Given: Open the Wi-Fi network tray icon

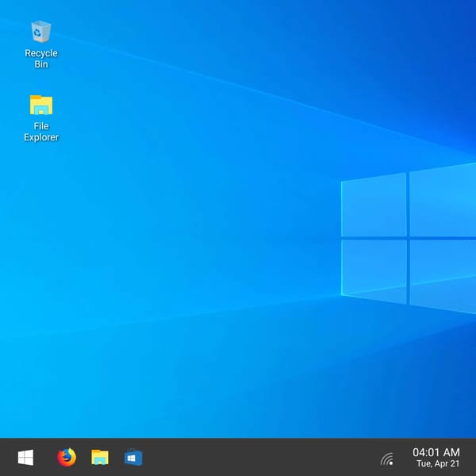Looking at the screenshot, I should [387, 459].
